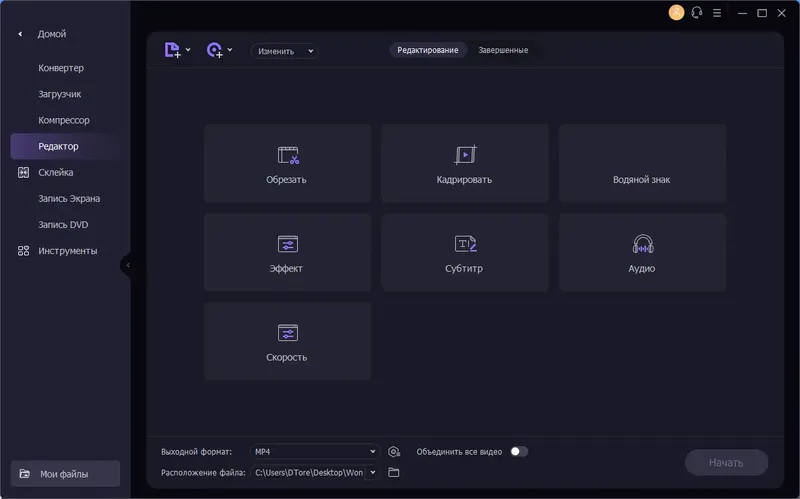Expand the file location dropdown arrow
Viewport: 800px width, 499px height.
coord(373,472)
